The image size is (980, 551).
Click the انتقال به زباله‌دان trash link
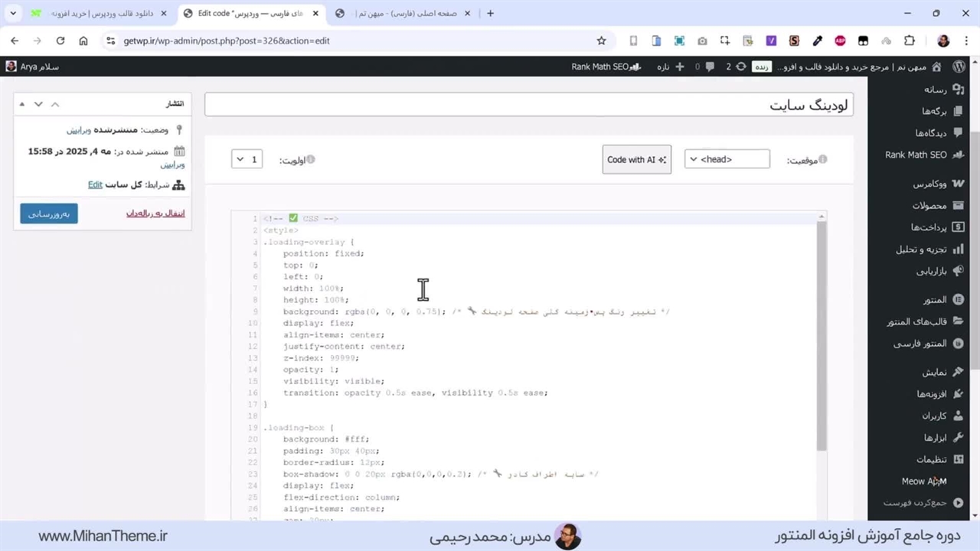155,214
